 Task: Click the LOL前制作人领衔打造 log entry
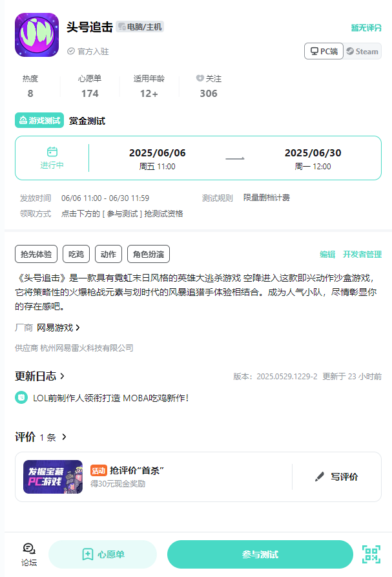110,398
